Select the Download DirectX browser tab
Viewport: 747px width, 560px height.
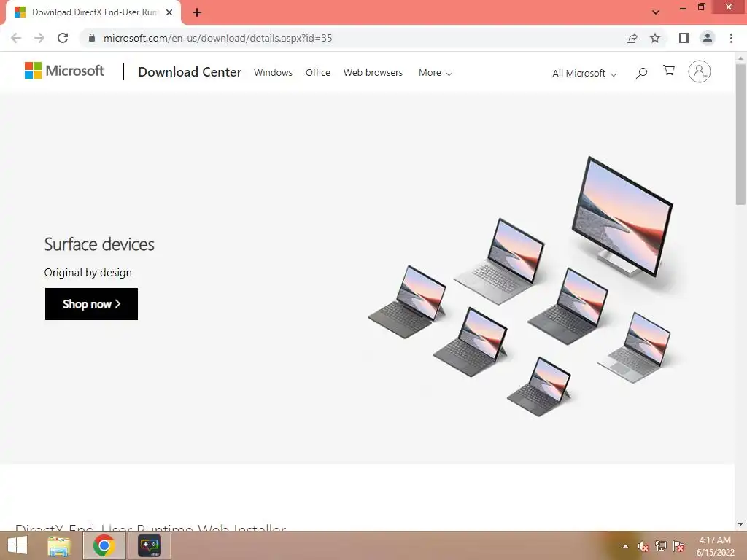pyautogui.click(x=94, y=12)
